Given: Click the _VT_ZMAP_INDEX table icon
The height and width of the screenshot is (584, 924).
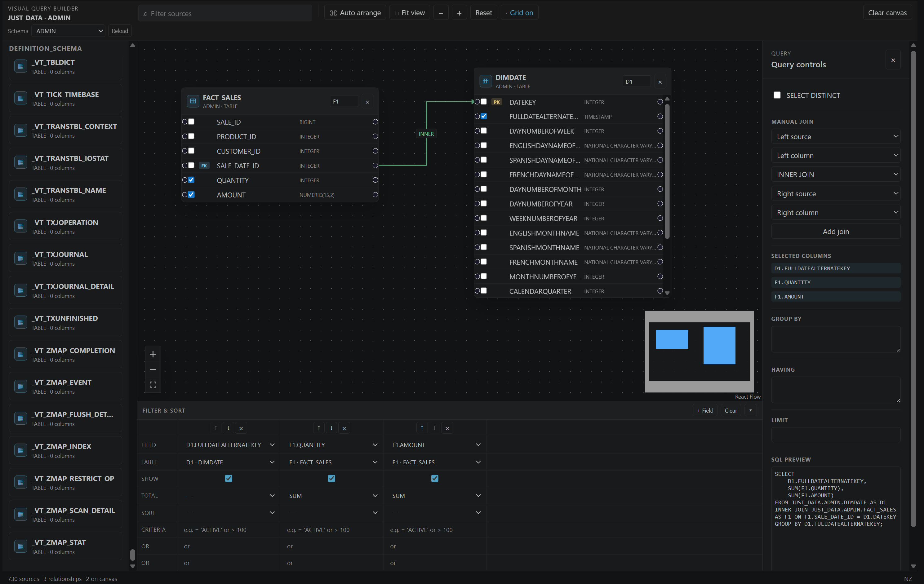Looking at the screenshot, I should point(21,450).
